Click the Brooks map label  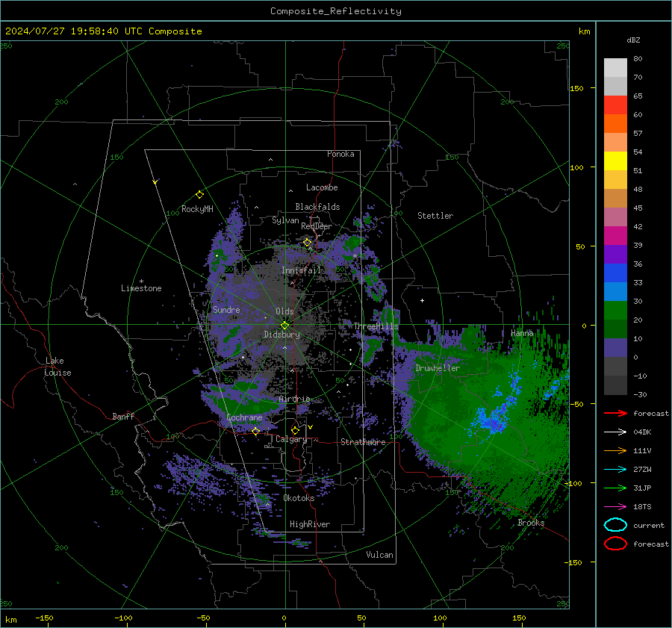[531, 523]
